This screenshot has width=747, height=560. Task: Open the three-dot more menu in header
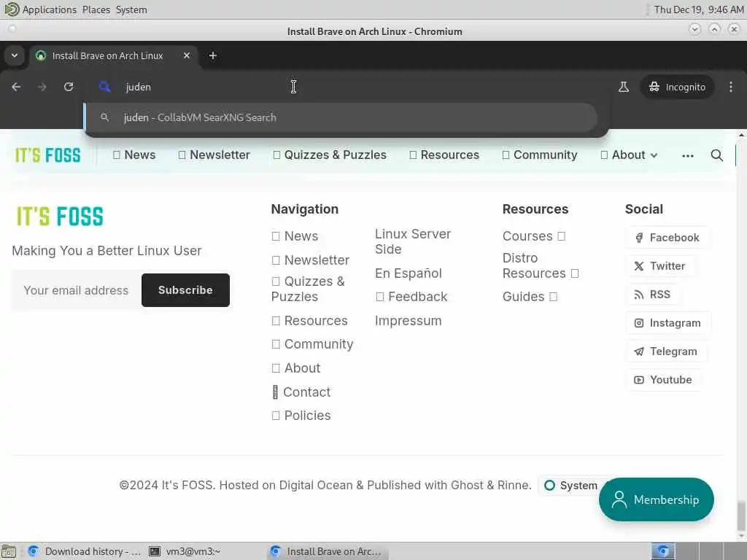[687, 156]
